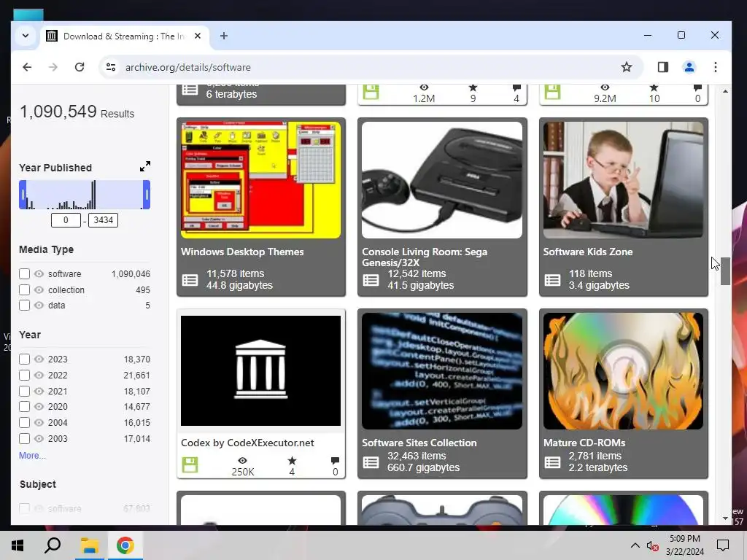
Task: Click Year Published histogram bars
Action: point(85,194)
